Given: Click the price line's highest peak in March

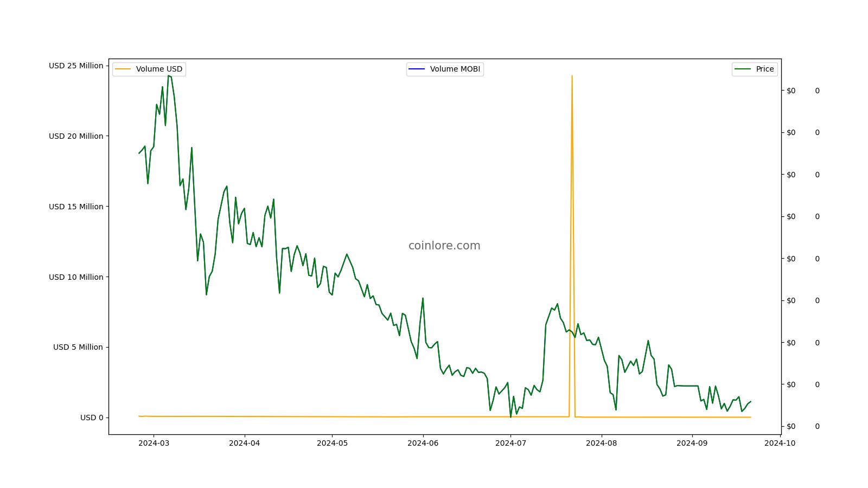Looking at the screenshot, I should 168,76.
